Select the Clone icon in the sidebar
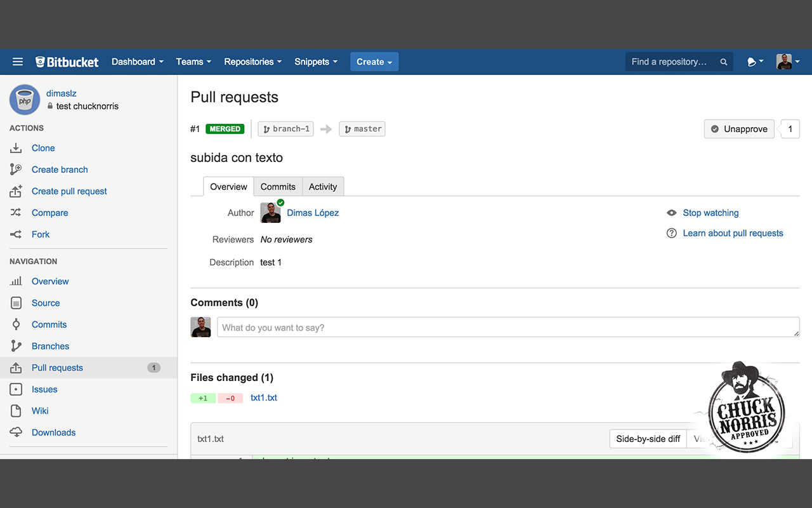 pos(16,147)
